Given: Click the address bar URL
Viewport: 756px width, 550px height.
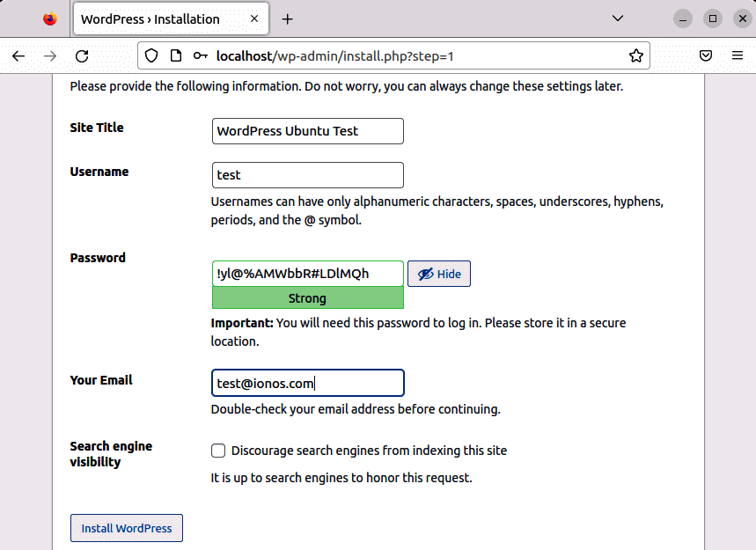Looking at the screenshot, I should coord(334,56).
